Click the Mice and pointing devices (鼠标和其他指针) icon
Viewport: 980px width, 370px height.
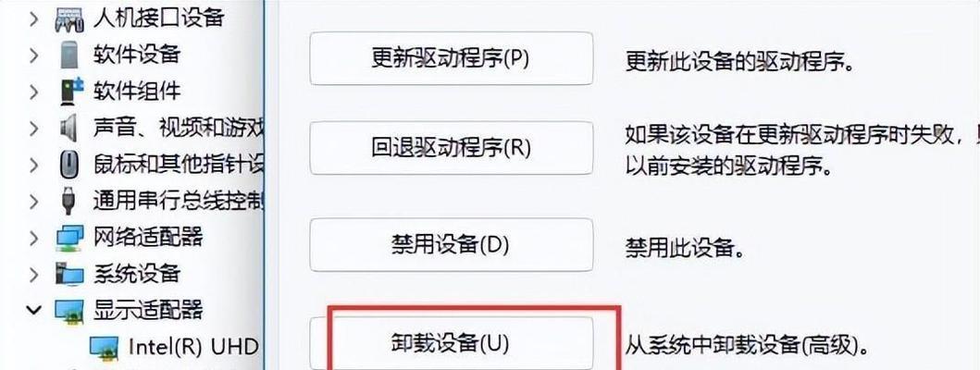tap(69, 164)
